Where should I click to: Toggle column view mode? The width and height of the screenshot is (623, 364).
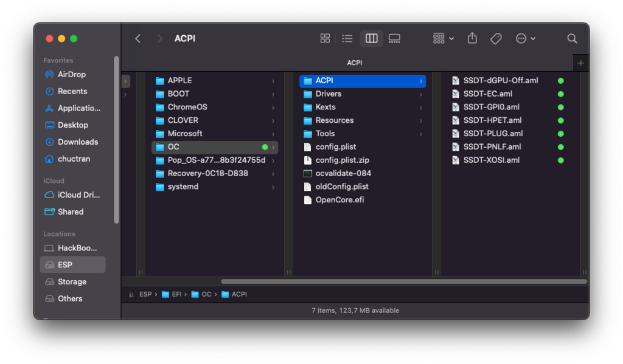click(371, 38)
